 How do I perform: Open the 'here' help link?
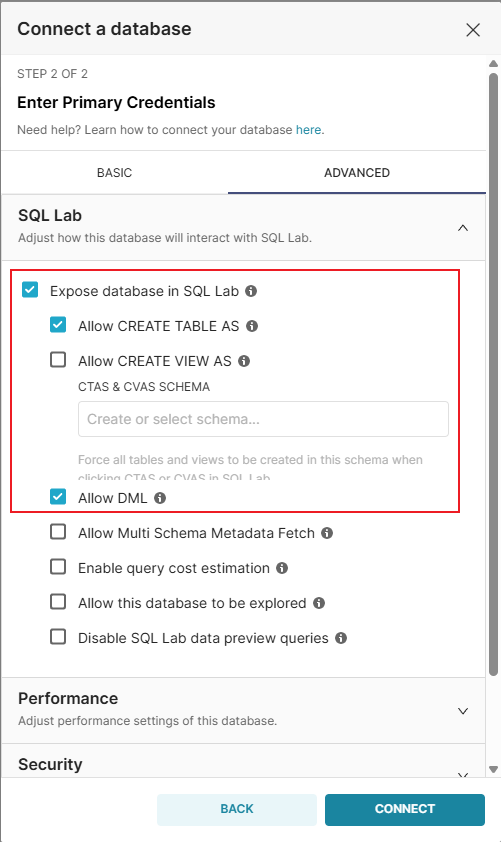(309, 130)
